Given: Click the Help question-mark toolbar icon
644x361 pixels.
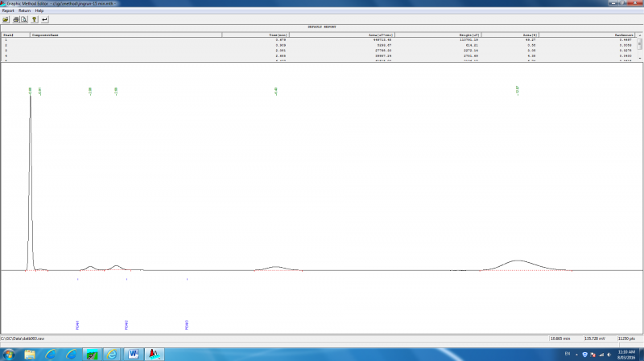Looking at the screenshot, I should coord(35,19).
